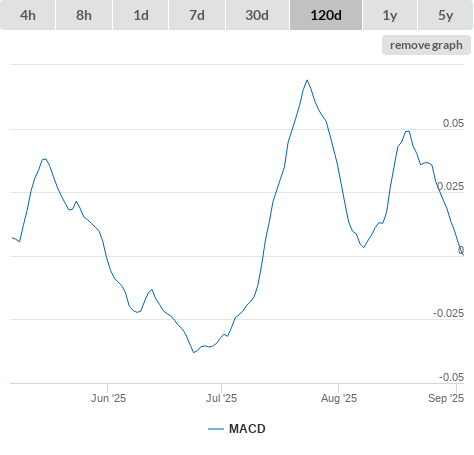Click the Jul '25 x-axis label

click(221, 398)
